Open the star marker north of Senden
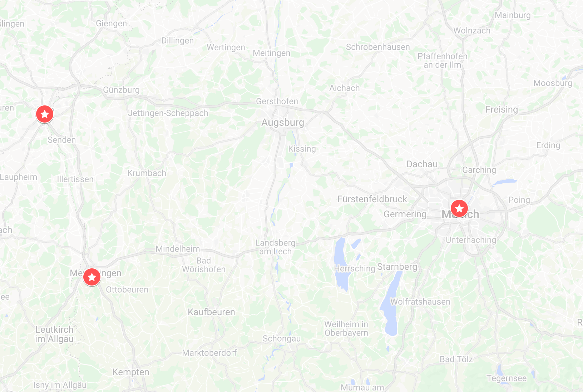The image size is (583, 392). pos(45,114)
